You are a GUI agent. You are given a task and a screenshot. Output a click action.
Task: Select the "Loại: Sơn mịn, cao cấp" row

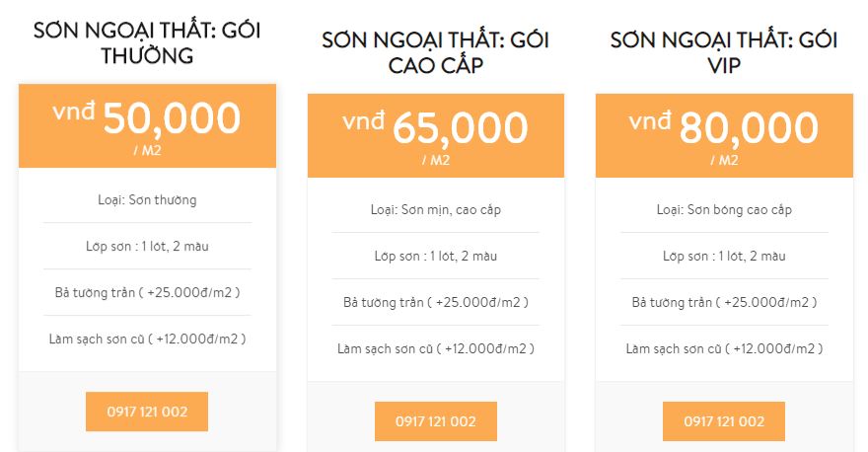[435, 210]
